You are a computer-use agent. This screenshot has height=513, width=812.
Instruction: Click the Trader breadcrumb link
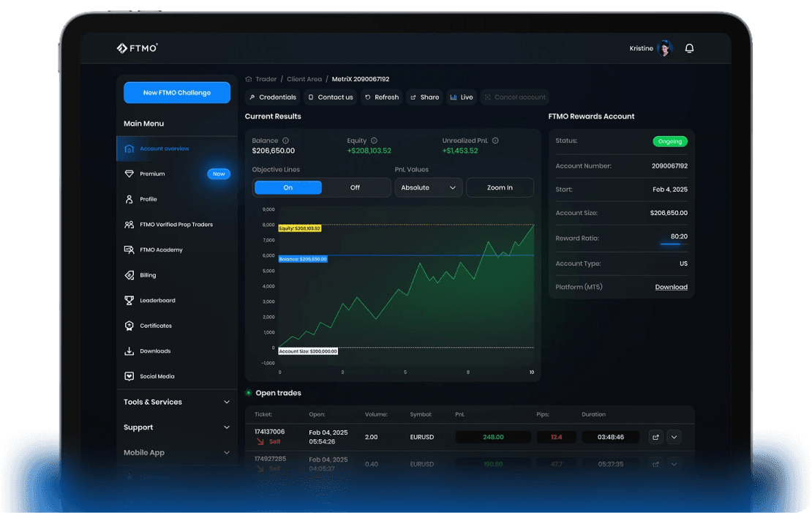266,79
